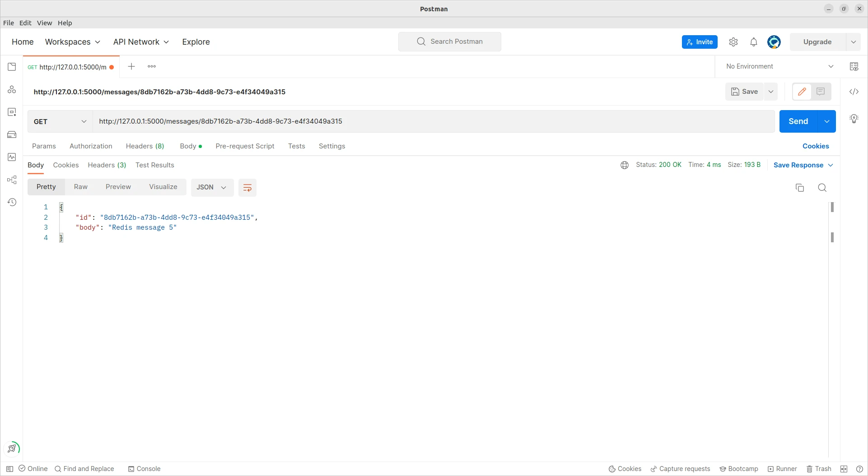Click the response vertical scrollbar thumb
Viewport: 868px width, 476px height.
[832, 207]
